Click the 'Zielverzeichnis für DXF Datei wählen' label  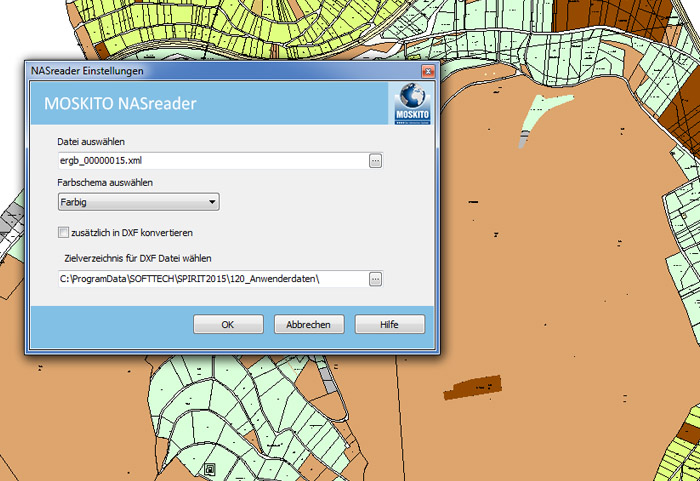(x=145, y=258)
